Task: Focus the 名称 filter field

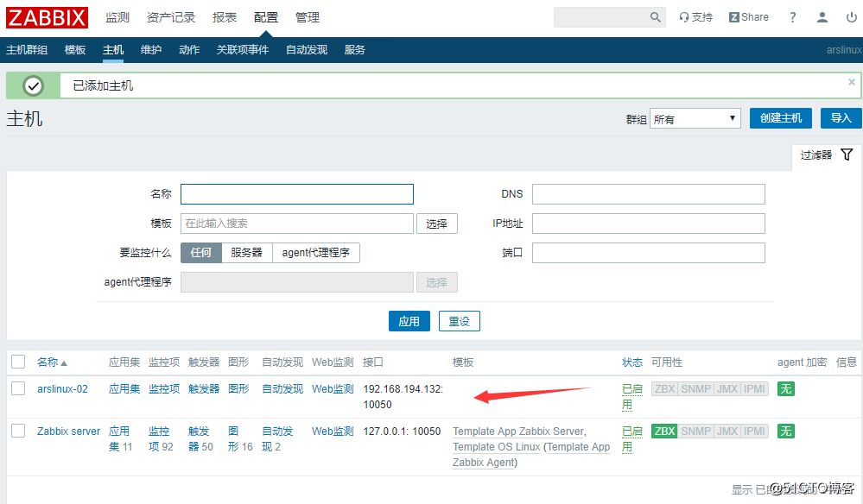Action: tap(297, 194)
